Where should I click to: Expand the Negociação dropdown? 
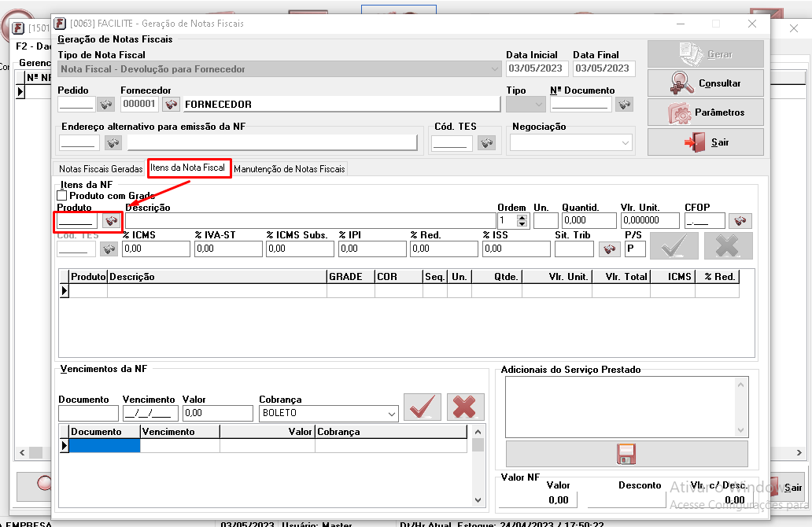626,143
